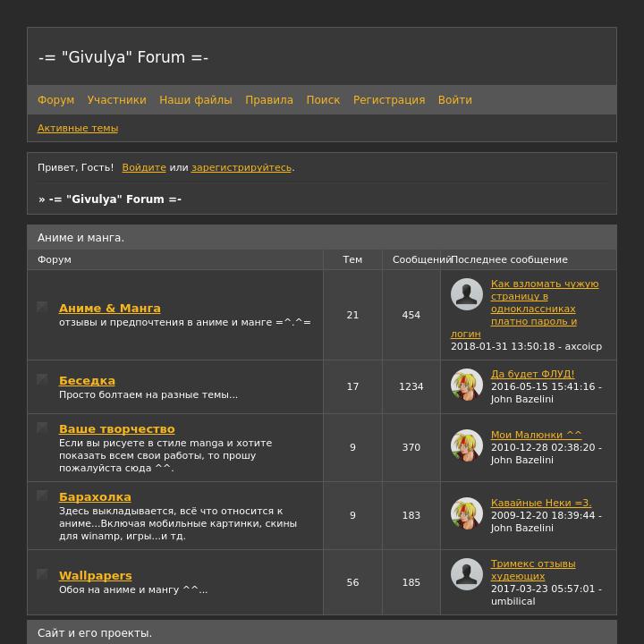Click the Войдите link in the greeting
Screen dimensions: 644x644
click(144, 167)
